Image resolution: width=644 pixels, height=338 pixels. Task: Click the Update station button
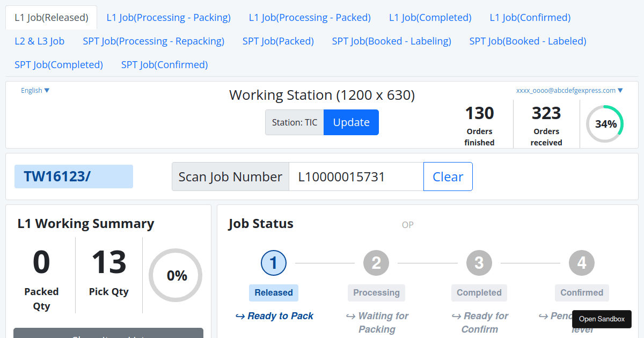pyautogui.click(x=351, y=122)
